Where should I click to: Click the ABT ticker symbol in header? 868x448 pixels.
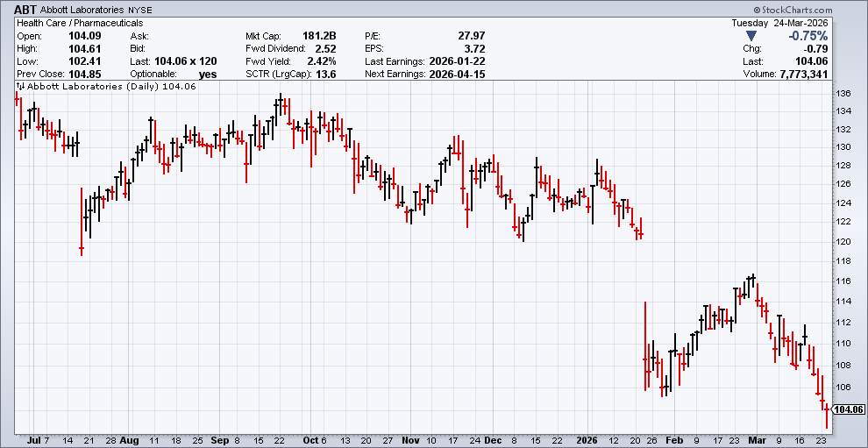25,9
